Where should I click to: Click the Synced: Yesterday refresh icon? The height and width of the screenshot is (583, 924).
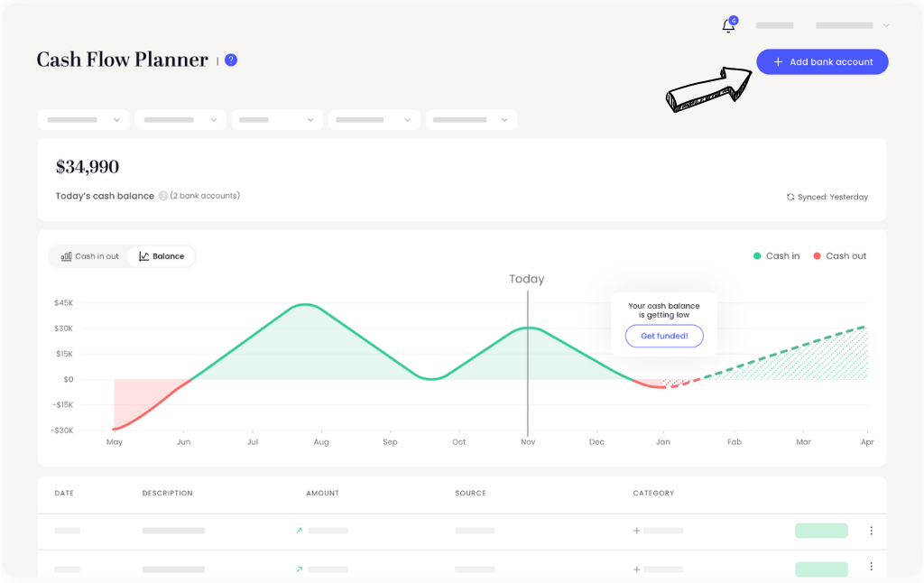tap(790, 197)
